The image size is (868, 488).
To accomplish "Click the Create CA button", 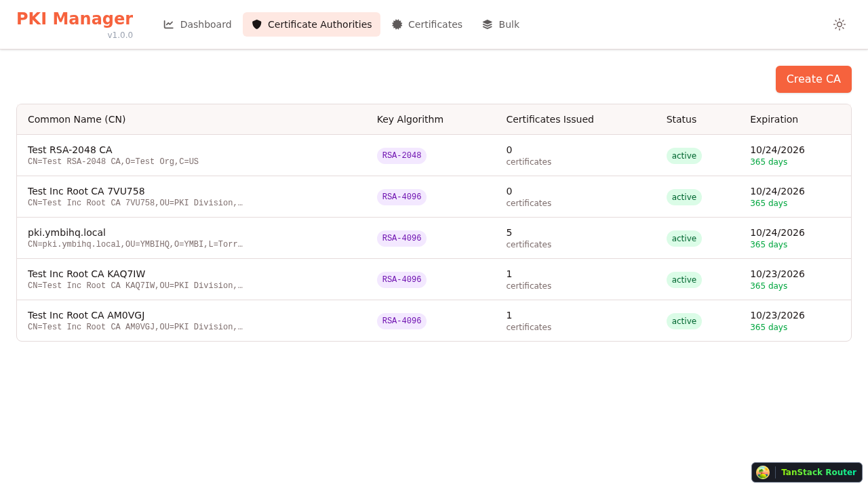I will pos(814,79).
